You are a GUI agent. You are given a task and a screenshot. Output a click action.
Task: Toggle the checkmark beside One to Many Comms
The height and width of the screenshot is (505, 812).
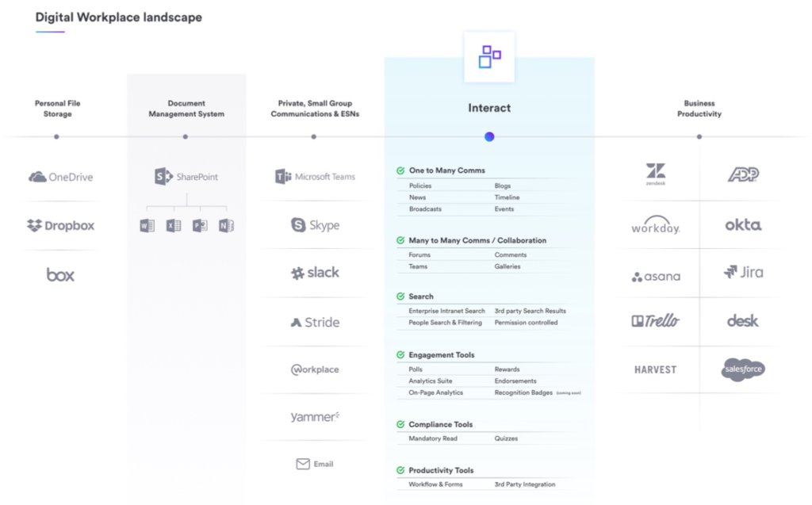(x=399, y=170)
